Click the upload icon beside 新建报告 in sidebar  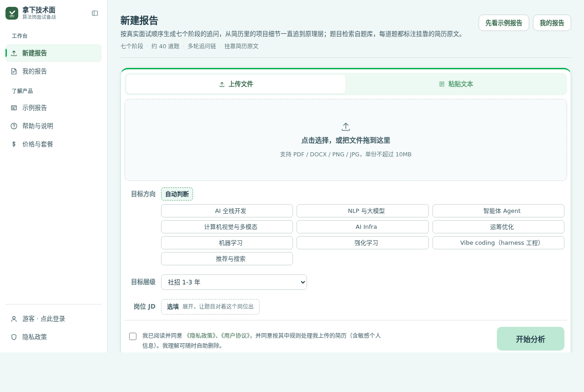coord(14,53)
